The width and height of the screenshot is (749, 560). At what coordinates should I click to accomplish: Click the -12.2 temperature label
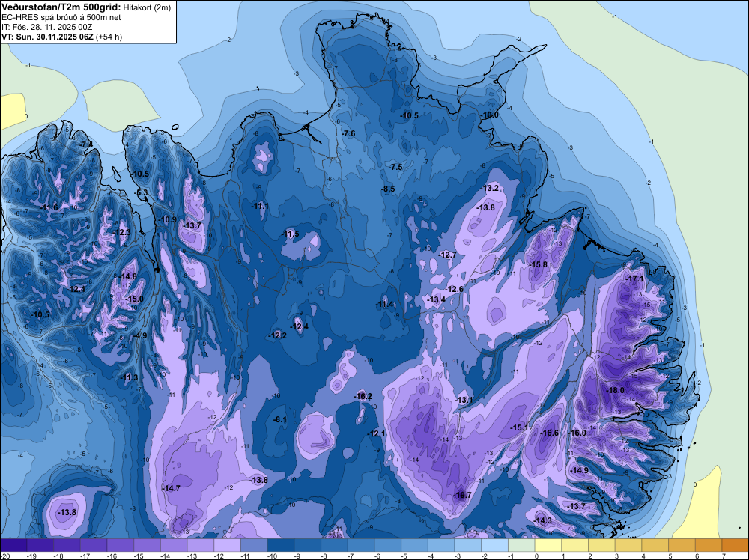[x=278, y=335]
